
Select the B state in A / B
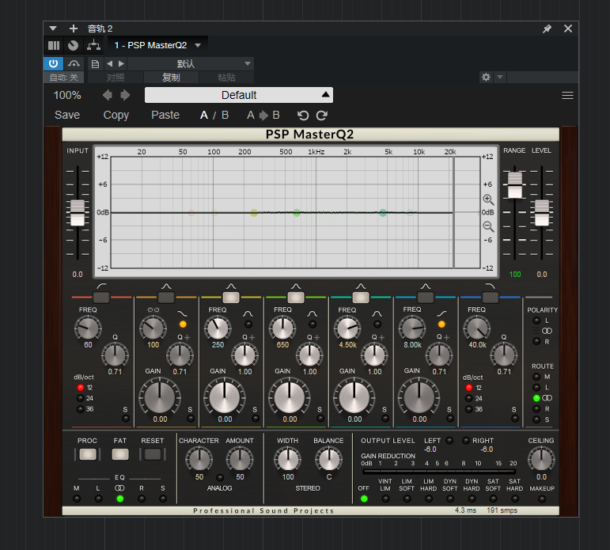[x=225, y=115]
